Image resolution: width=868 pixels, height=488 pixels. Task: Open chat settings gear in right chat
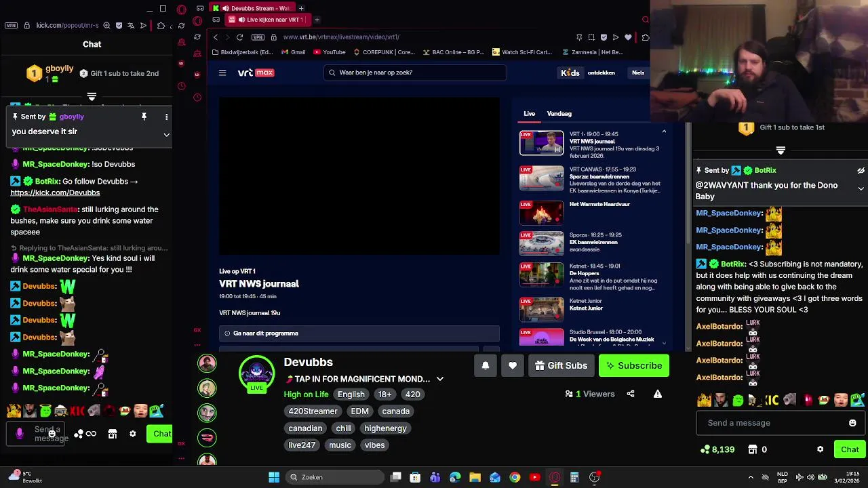[820, 449]
